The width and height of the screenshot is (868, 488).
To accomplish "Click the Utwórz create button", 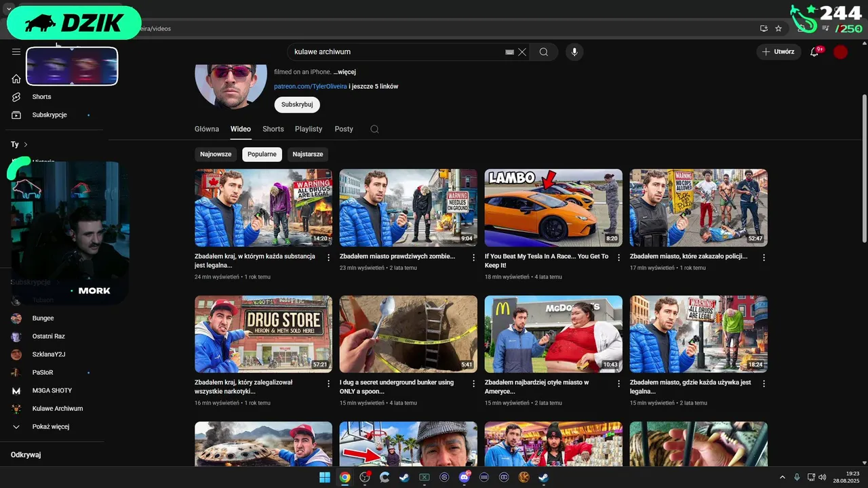I will point(778,52).
